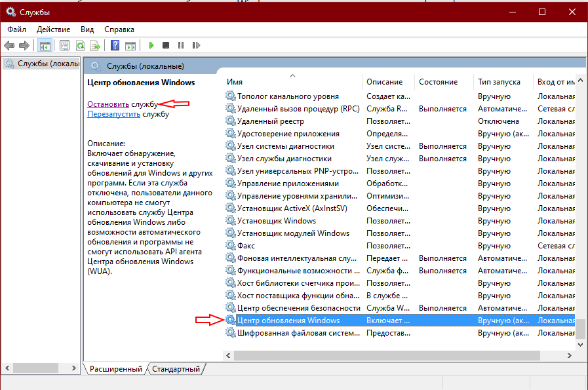588x390 pixels.
Task: Open Help with the blue question mark icon
Action: (x=115, y=45)
